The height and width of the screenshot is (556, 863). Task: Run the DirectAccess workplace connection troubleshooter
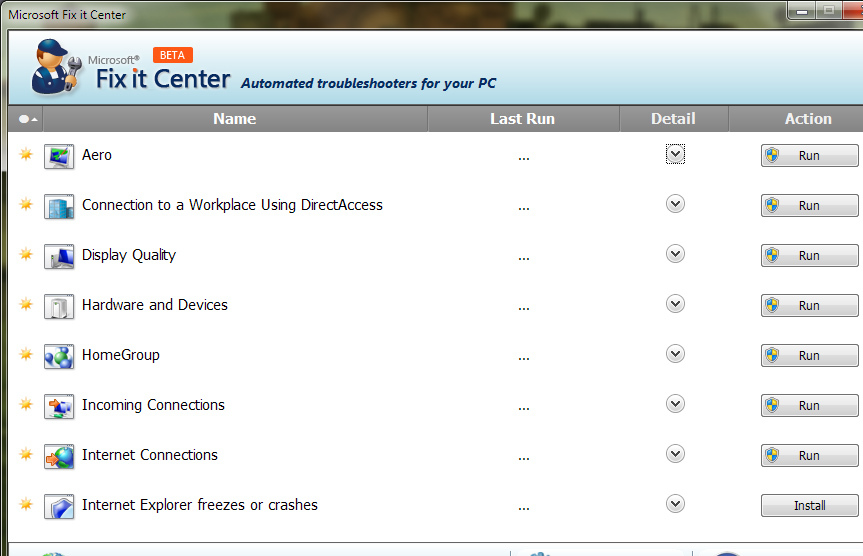click(810, 205)
